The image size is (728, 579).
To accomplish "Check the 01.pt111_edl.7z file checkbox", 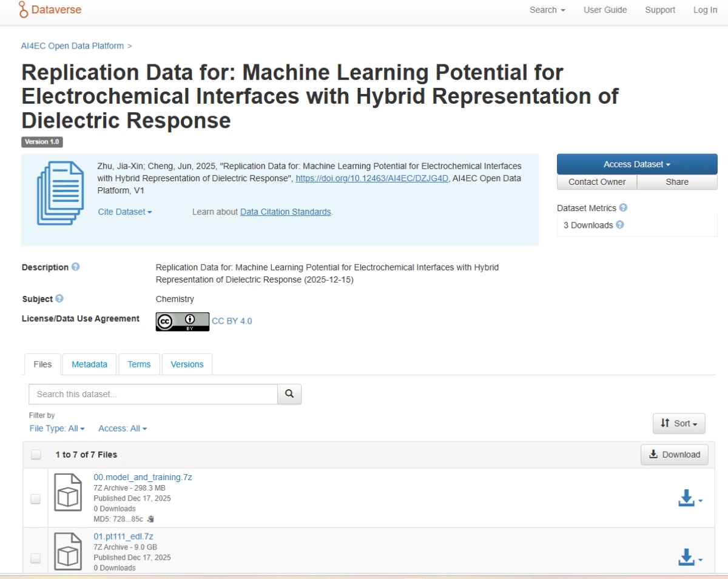I will (x=36, y=558).
